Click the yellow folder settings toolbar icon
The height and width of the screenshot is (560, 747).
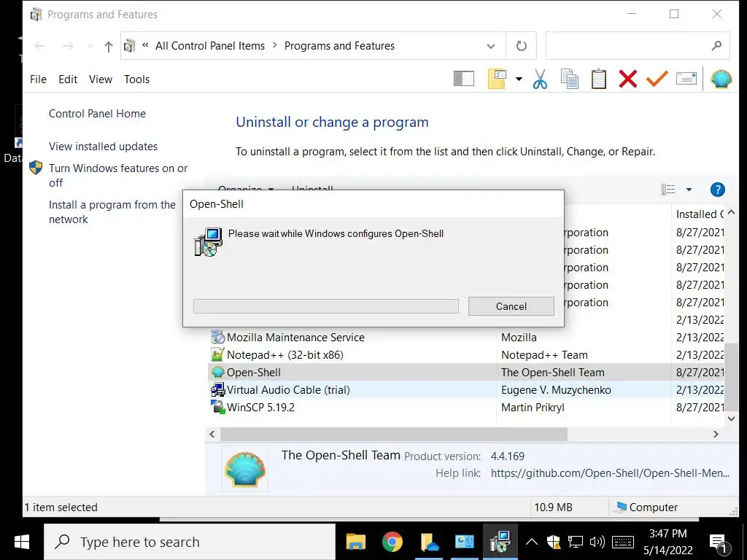(497, 79)
